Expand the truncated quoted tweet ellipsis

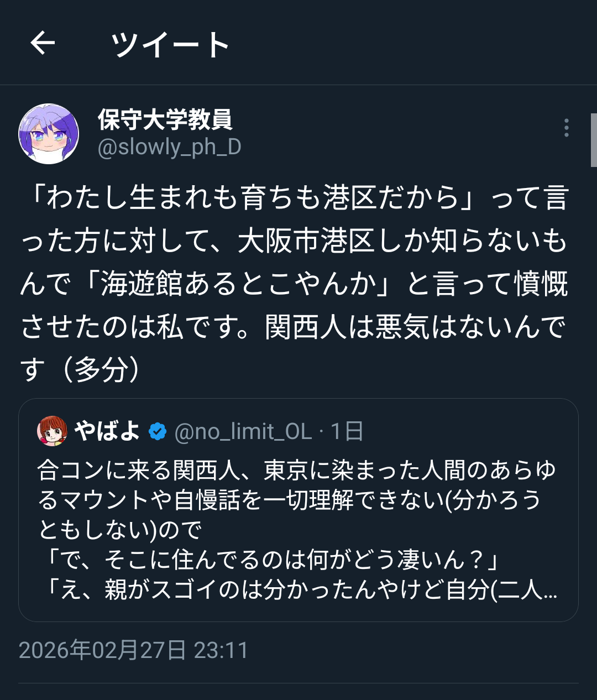549,591
